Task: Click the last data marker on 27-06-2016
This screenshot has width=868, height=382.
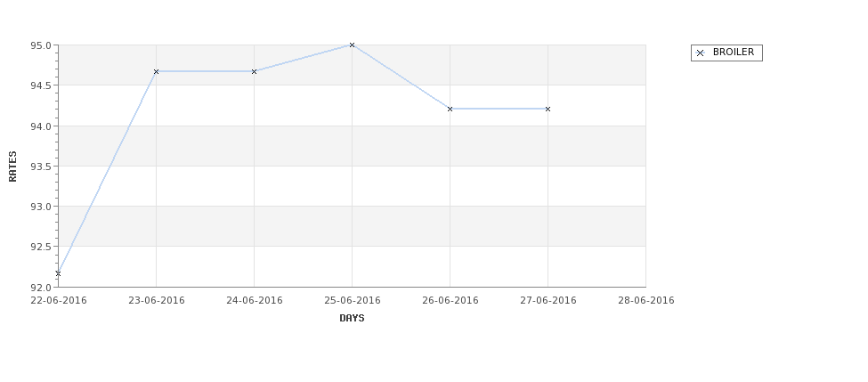Action: (548, 109)
